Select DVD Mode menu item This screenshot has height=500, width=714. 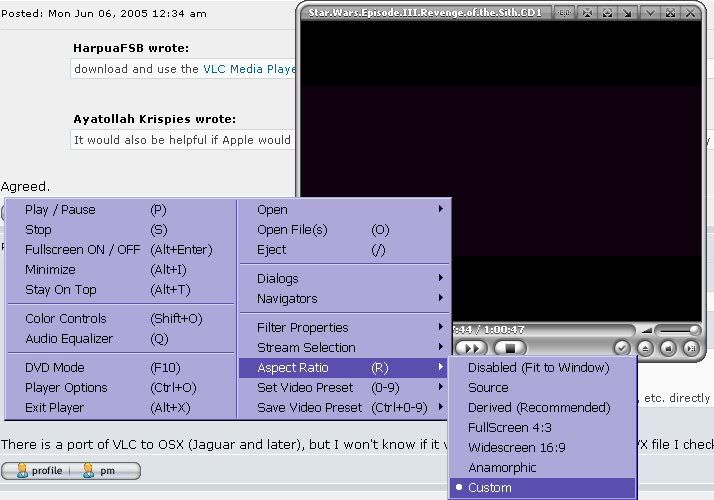pyautogui.click(x=121, y=367)
